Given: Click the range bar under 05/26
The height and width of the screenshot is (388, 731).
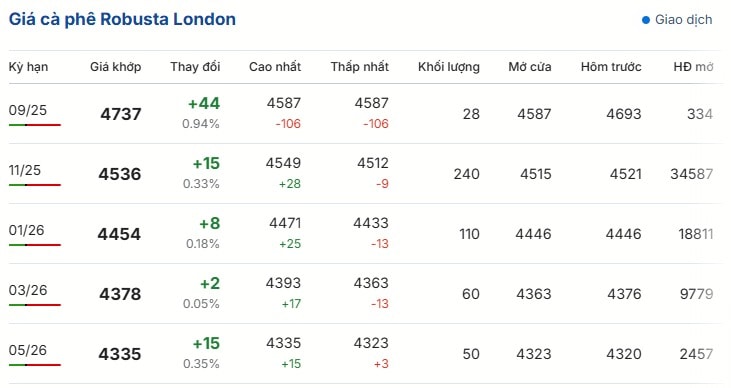Looking at the screenshot, I should [x=34, y=365].
